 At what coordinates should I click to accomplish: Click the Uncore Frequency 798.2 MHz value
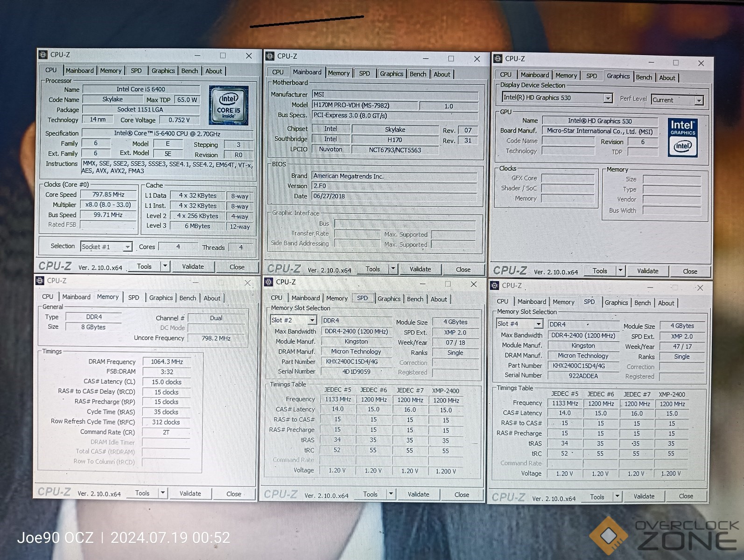click(x=216, y=338)
